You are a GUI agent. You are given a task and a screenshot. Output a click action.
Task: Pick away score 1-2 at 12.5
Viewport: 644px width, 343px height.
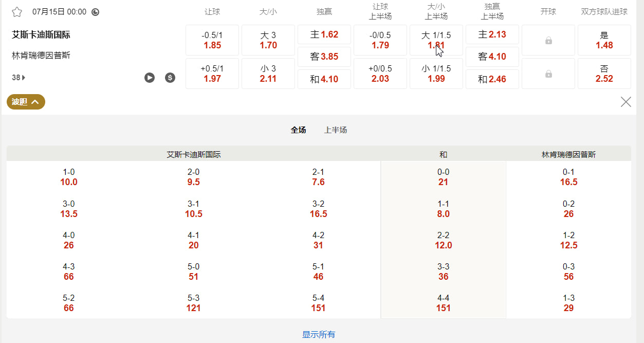568,240
